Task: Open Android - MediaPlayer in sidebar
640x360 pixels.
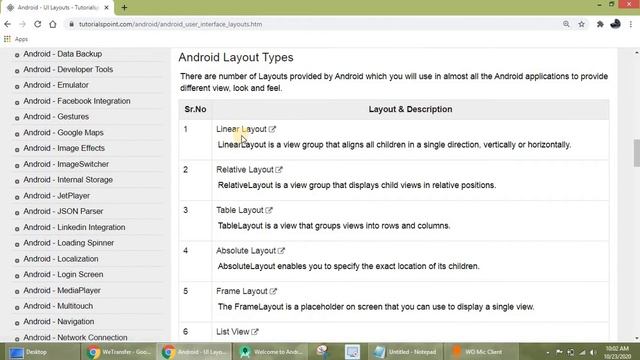Action: click(62, 290)
